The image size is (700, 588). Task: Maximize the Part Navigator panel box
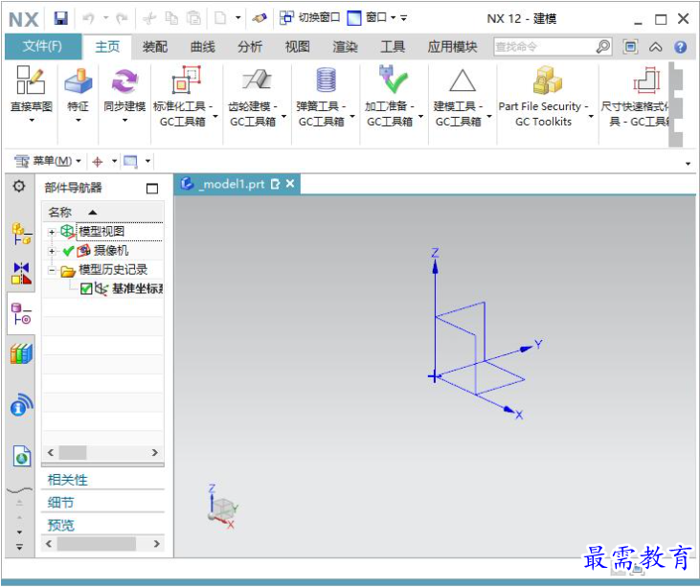pos(152,189)
